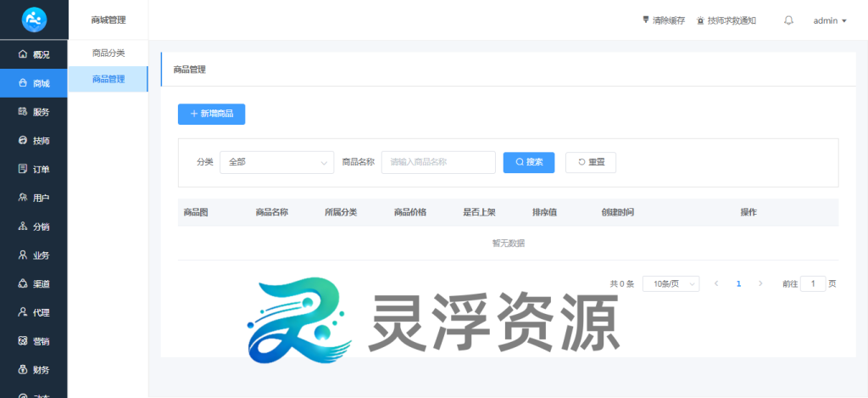Click the 商城管理 panel title
Screen dimensions: 868x398
108,20
